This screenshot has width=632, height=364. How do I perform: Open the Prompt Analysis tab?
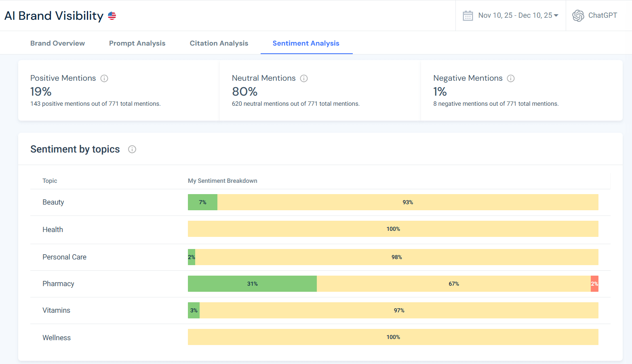[137, 43]
